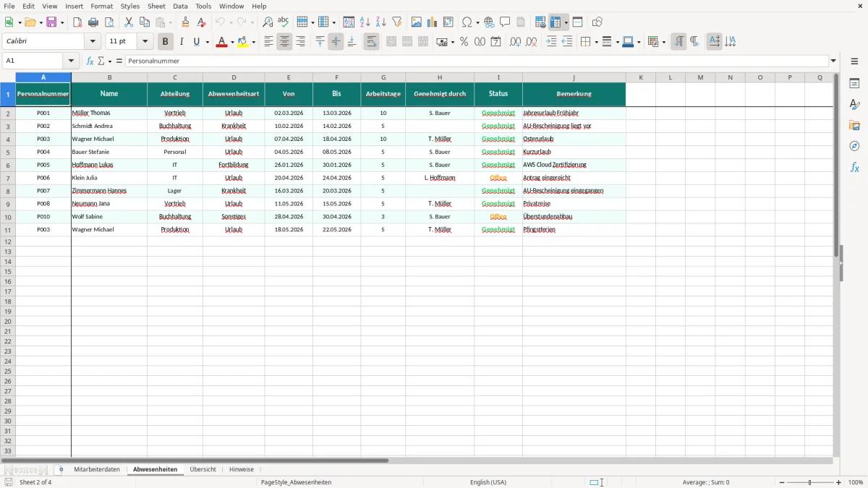Click the Define Print Area icon
The image size is (868, 488).
pyautogui.click(x=540, y=22)
